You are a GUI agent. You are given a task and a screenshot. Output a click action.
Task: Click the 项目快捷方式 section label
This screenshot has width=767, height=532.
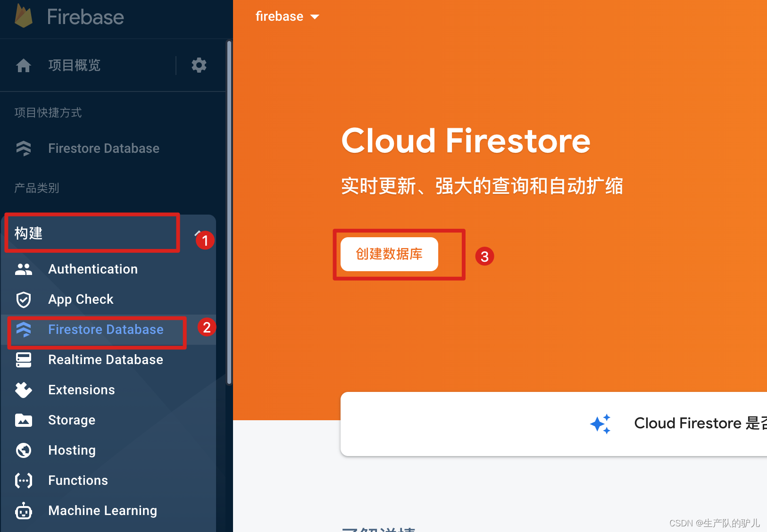click(48, 113)
